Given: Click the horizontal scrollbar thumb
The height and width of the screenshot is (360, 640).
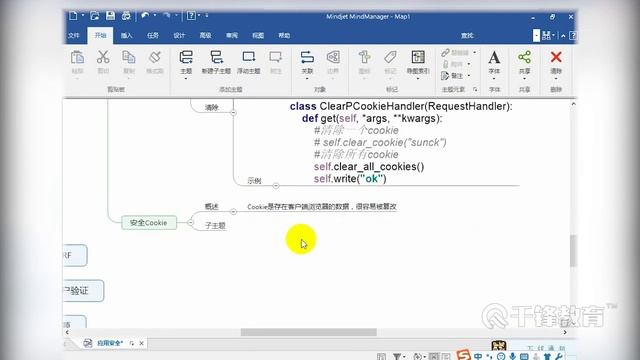Looking at the screenshot, I should click(309, 332).
